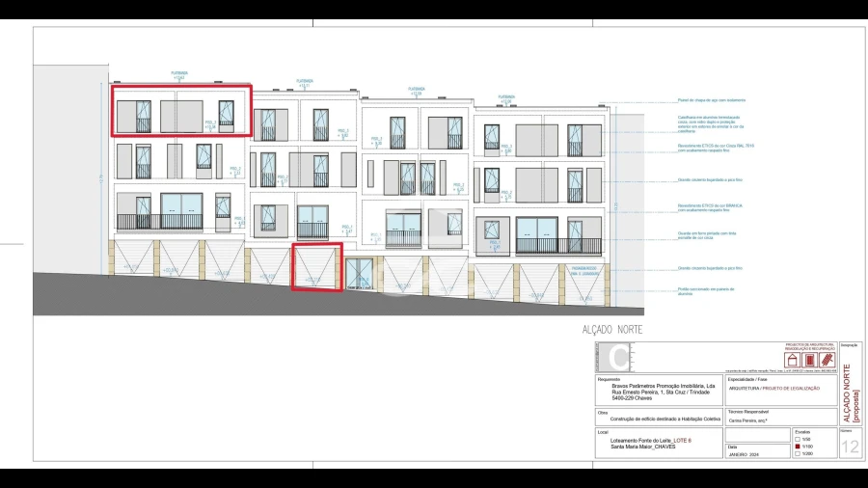Screen dimensions: 868x488
Task: Click the middle building facade icon
Action: [810, 360]
